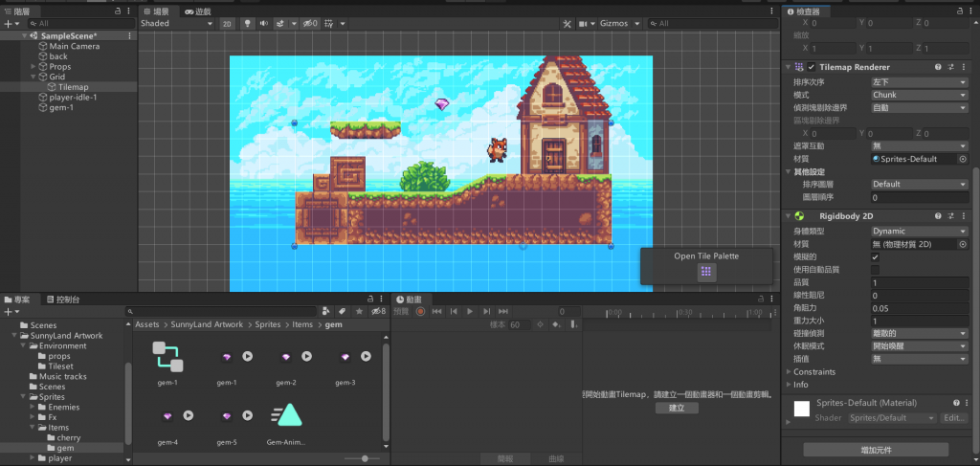This screenshot has width=980, height=466.
Task: Collapse the Tilemap Renderer component
Action: click(789, 67)
